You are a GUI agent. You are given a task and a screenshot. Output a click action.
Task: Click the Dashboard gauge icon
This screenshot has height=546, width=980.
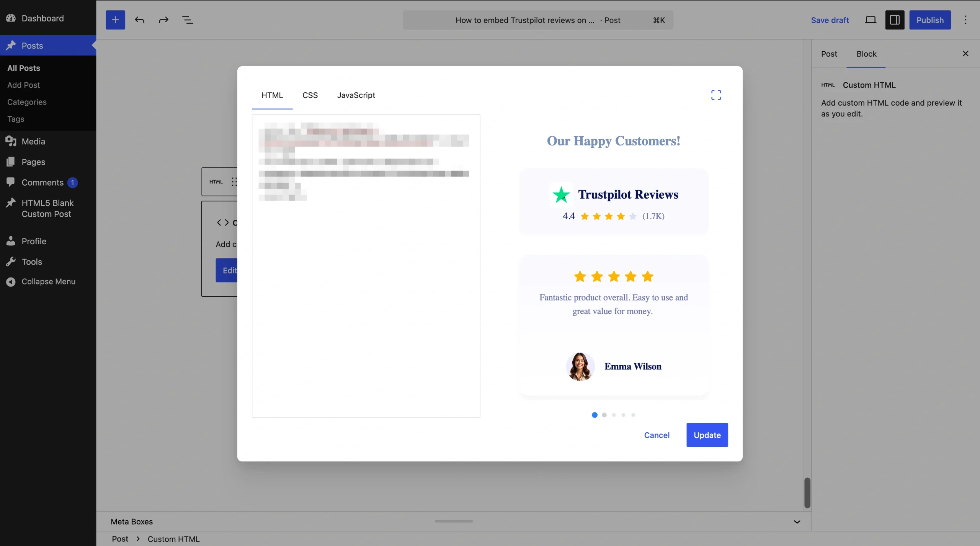pos(11,18)
